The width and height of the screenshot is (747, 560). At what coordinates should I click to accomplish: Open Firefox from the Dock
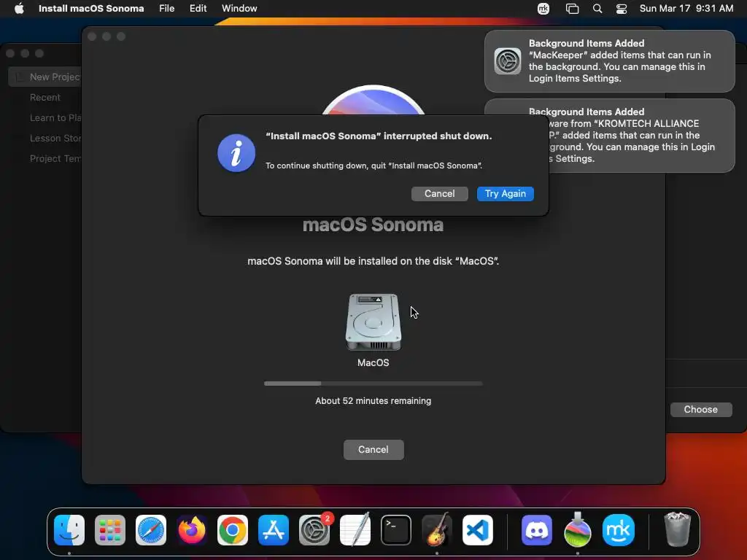[192, 530]
